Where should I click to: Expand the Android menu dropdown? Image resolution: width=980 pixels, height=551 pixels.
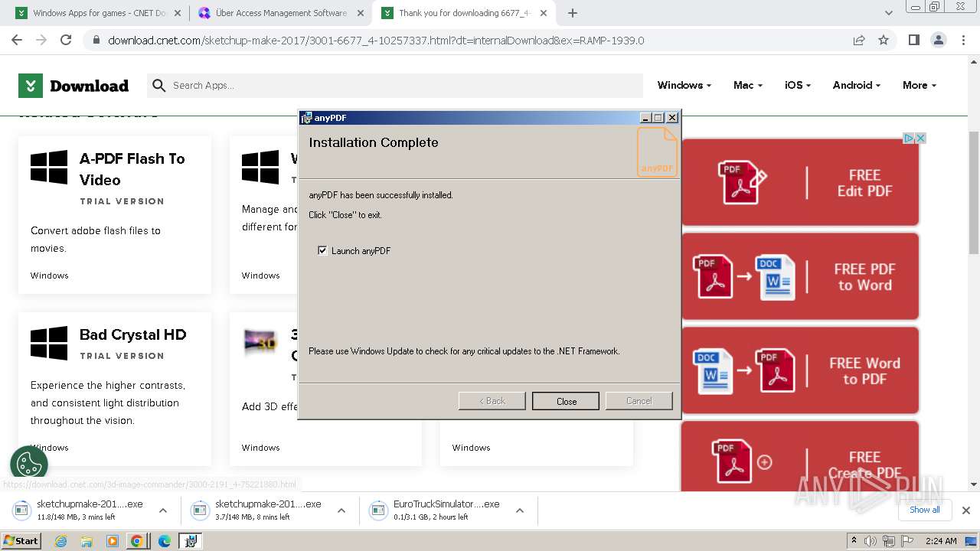[x=856, y=85]
